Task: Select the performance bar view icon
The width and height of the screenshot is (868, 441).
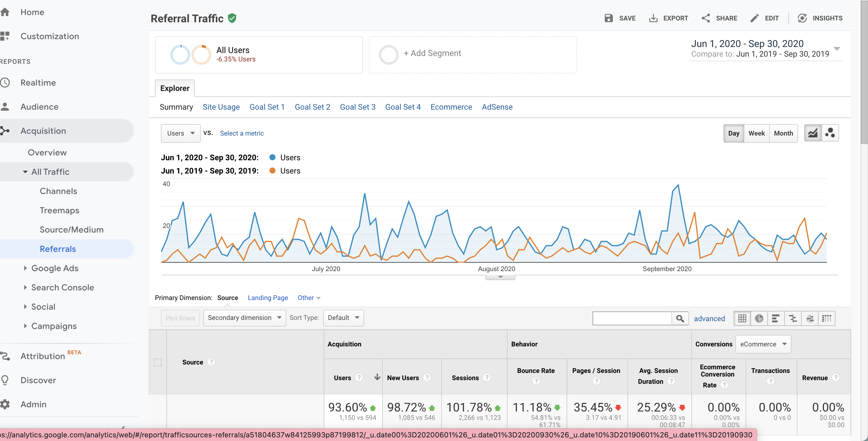Action: [x=776, y=318]
